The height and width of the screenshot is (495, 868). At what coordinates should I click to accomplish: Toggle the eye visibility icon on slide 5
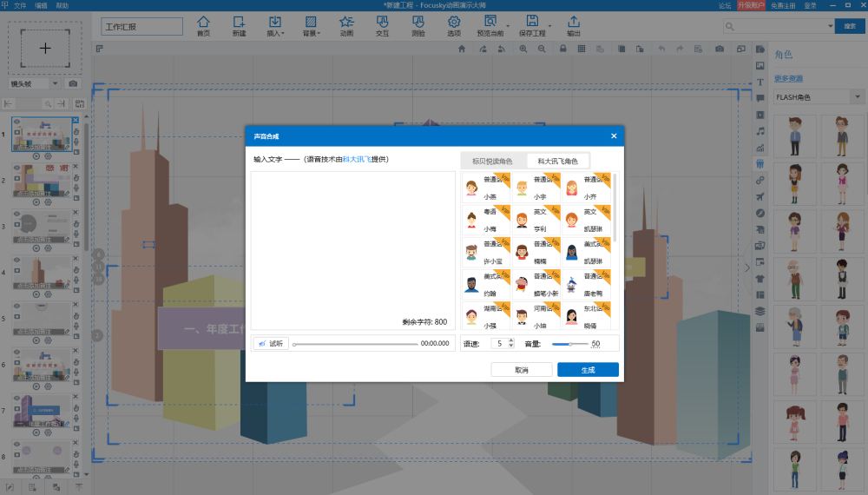pos(17,306)
